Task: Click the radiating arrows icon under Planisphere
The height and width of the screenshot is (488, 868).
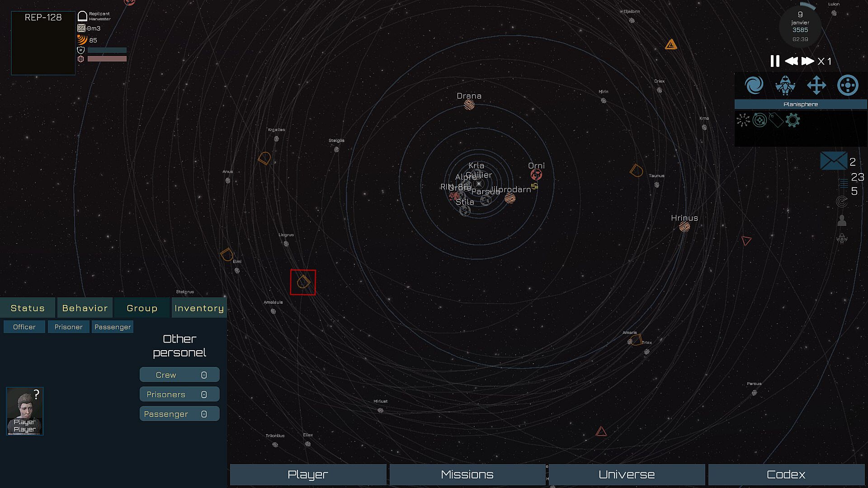Action: [x=743, y=120]
